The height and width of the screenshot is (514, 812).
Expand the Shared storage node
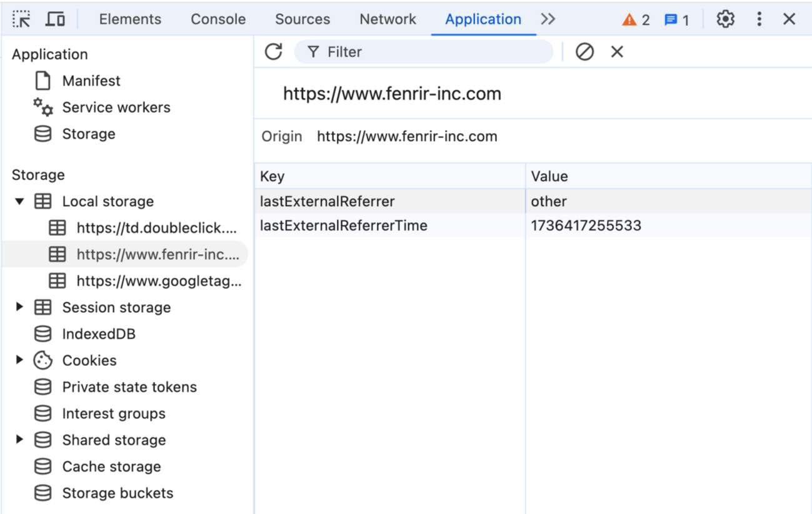click(x=19, y=440)
